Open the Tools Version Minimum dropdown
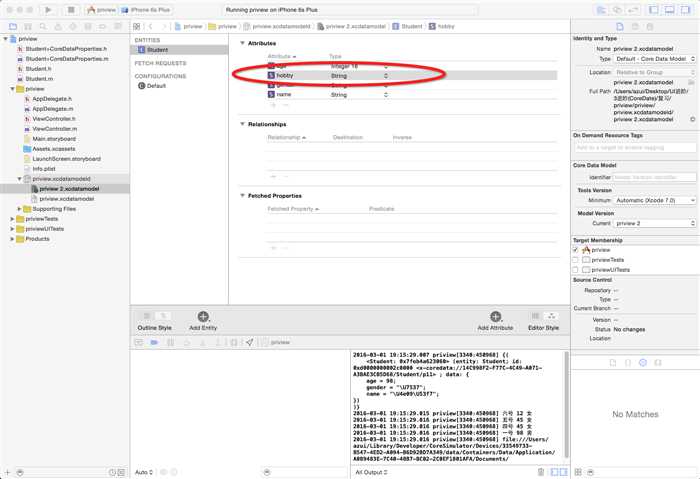Image resolution: width=700 pixels, height=479 pixels. click(x=654, y=200)
